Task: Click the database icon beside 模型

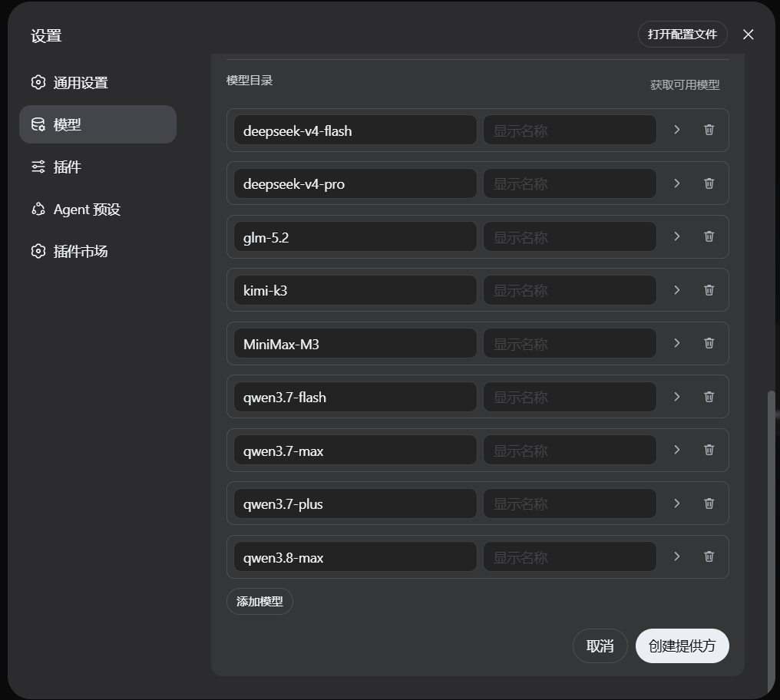Action: 38,124
